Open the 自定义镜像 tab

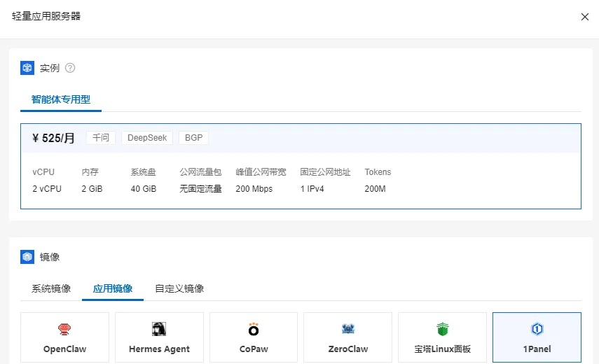(x=179, y=288)
